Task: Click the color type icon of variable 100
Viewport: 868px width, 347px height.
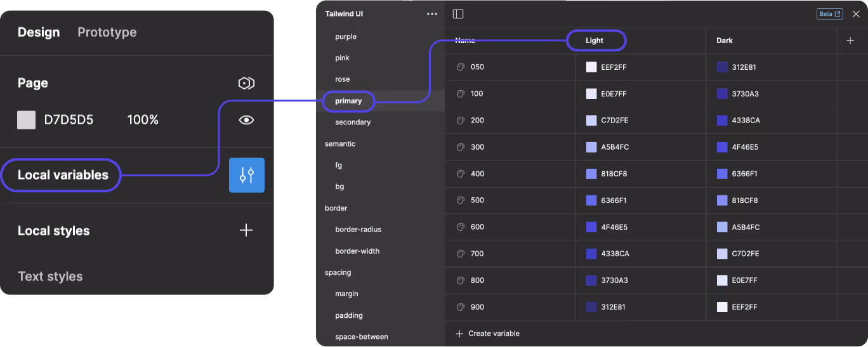Action: [x=461, y=94]
